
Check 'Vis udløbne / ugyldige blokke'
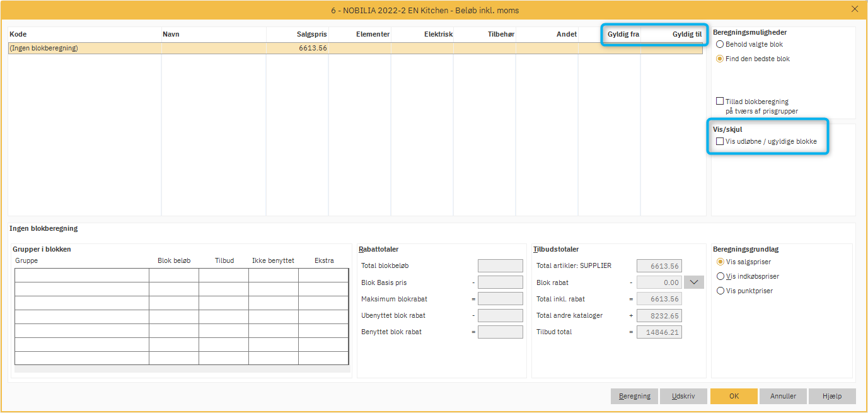coord(720,141)
